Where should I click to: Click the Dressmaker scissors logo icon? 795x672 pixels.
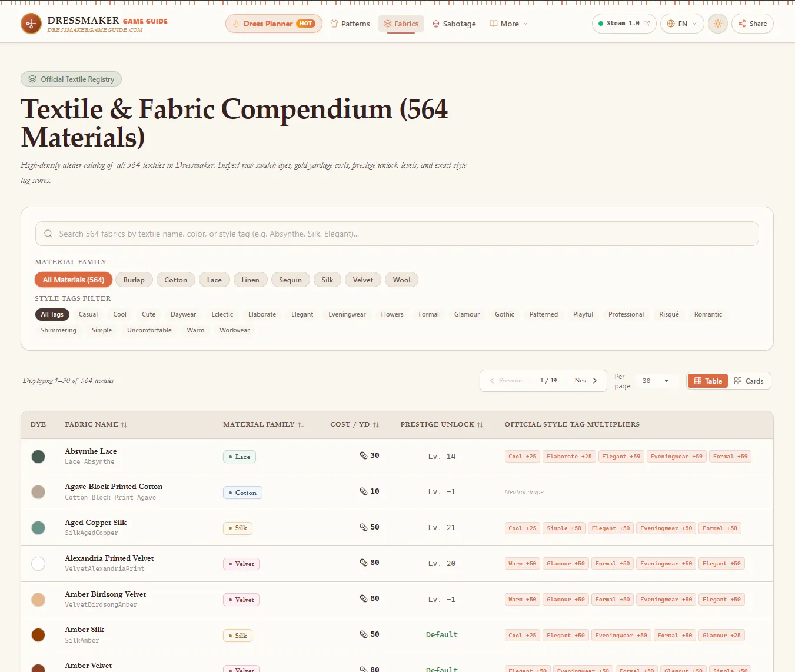click(31, 24)
